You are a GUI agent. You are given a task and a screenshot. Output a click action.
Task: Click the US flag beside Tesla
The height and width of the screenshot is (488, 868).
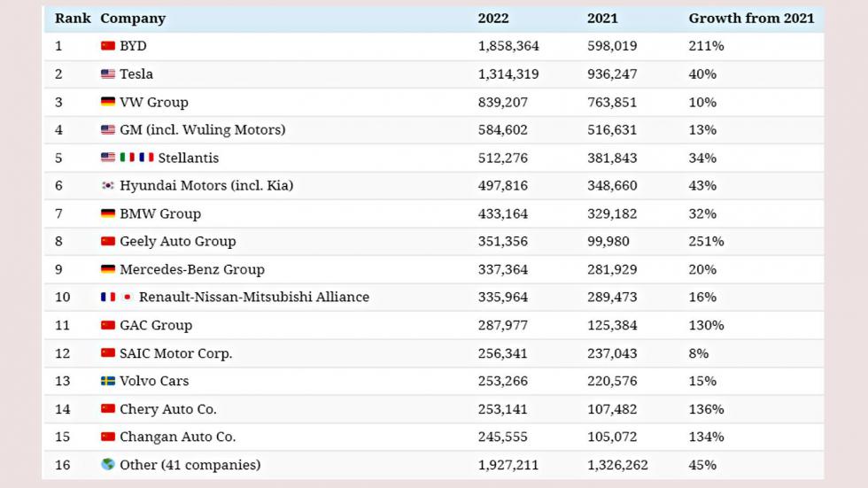108,74
